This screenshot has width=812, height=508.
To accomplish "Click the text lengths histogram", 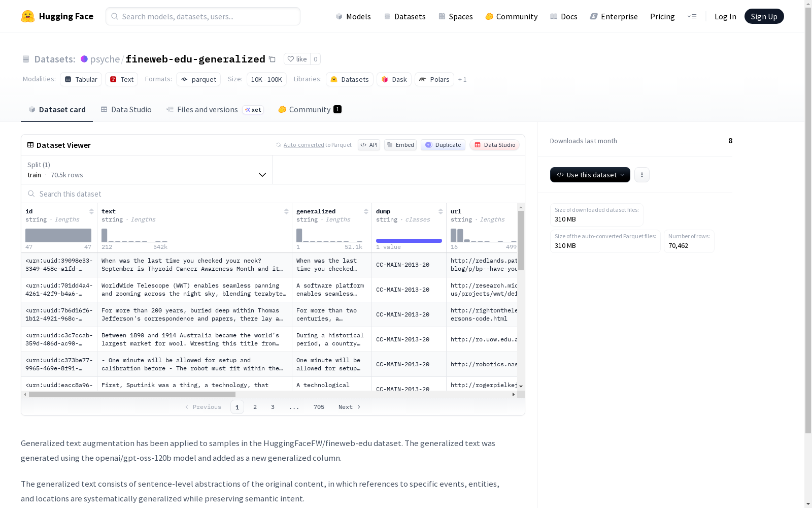I will (x=134, y=235).
